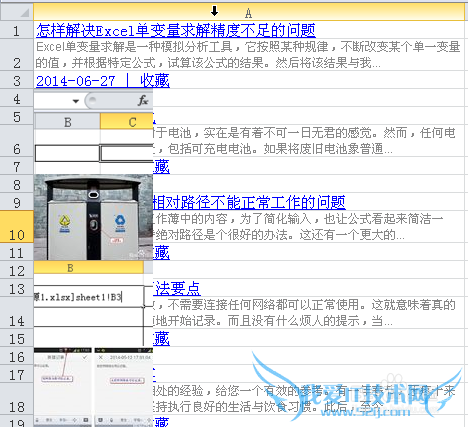Click partially covered 藏 link in row 15

click(161, 338)
